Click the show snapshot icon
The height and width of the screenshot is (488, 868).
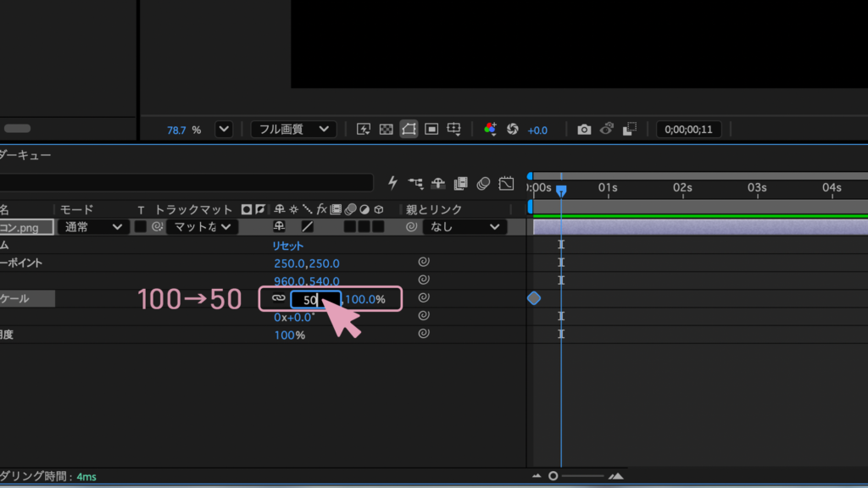pyautogui.click(x=607, y=130)
